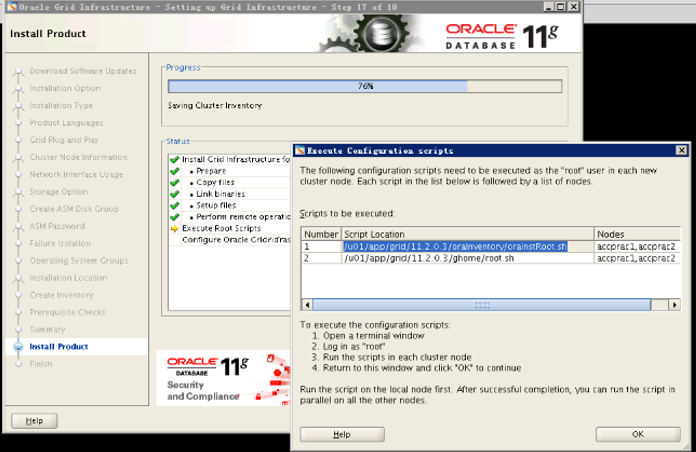This screenshot has height=452, width=696.
Task: Click green checkmark beside Setup files
Action: (174, 206)
